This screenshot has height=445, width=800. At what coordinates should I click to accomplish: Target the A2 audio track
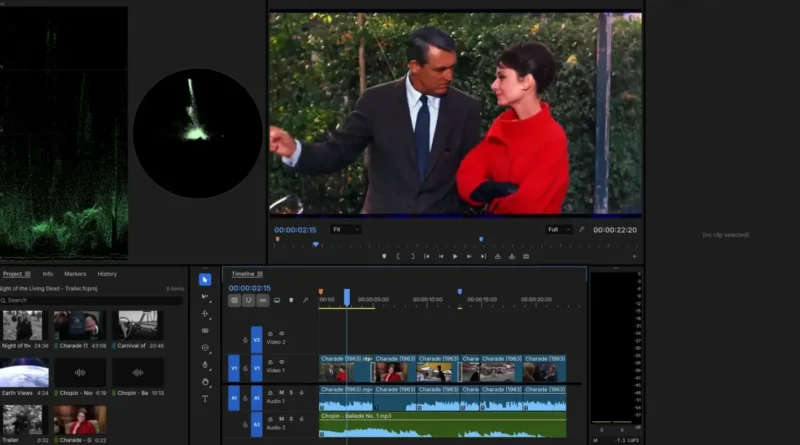click(257, 425)
